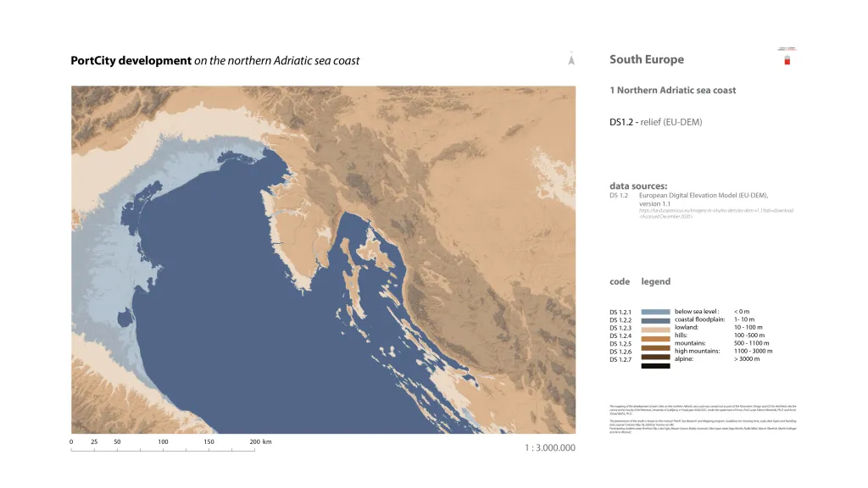Viewport: 868px width, 488px height.
Task: Click the 200 km mark on scale bar
Action: click(254, 442)
